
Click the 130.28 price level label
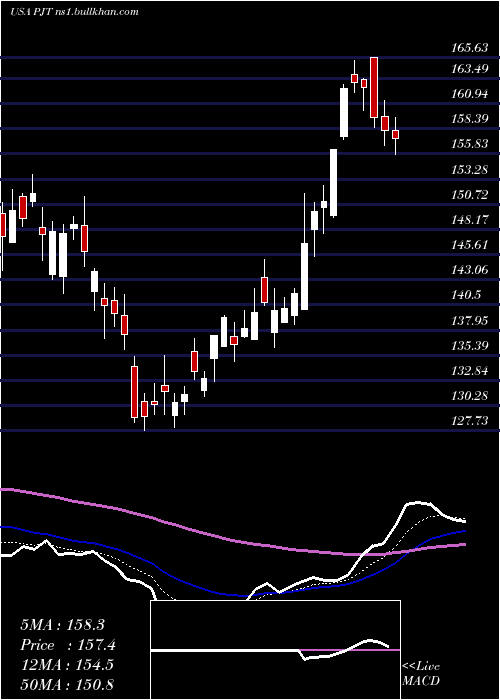(x=470, y=396)
